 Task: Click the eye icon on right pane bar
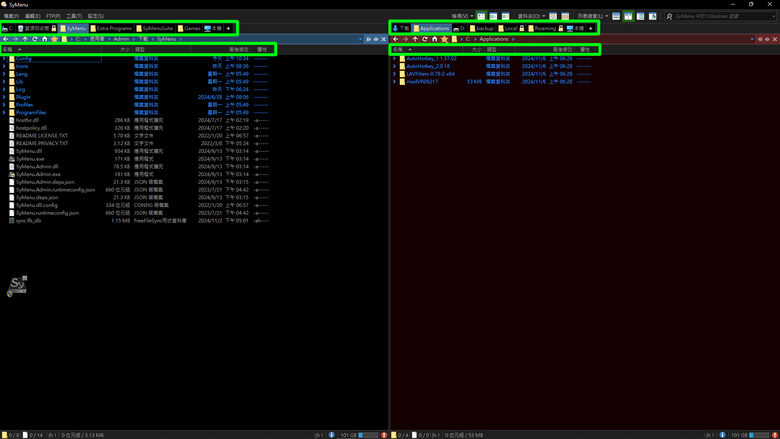pyautogui.click(x=767, y=39)
